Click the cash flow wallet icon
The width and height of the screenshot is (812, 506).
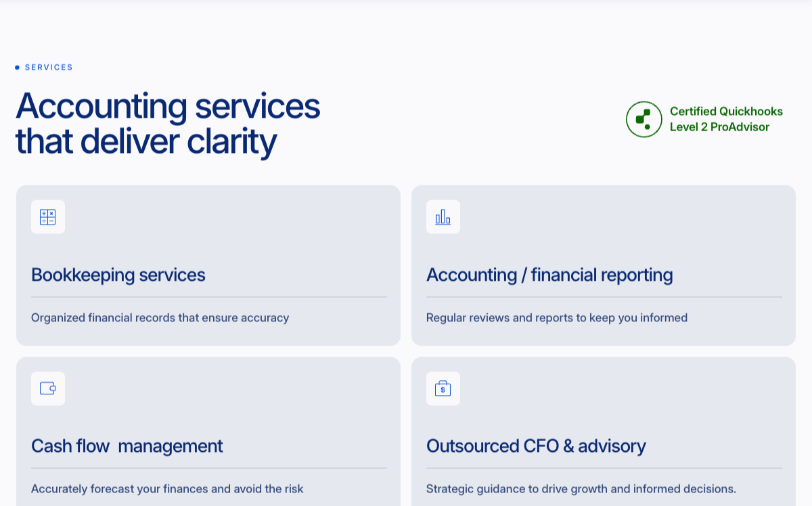[x=48, y=388]
